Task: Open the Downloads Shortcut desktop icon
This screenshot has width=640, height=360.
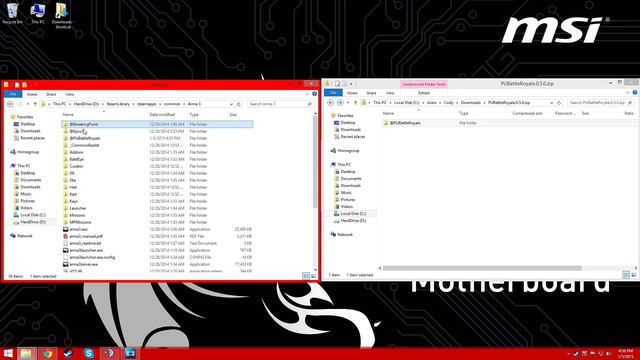Action: (x=62, y=16)
